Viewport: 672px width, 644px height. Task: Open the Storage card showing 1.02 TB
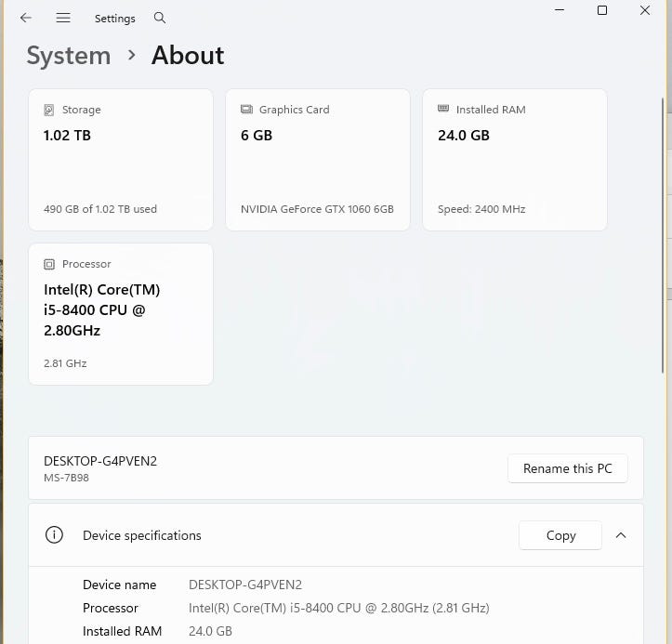[x=121, y=160]
